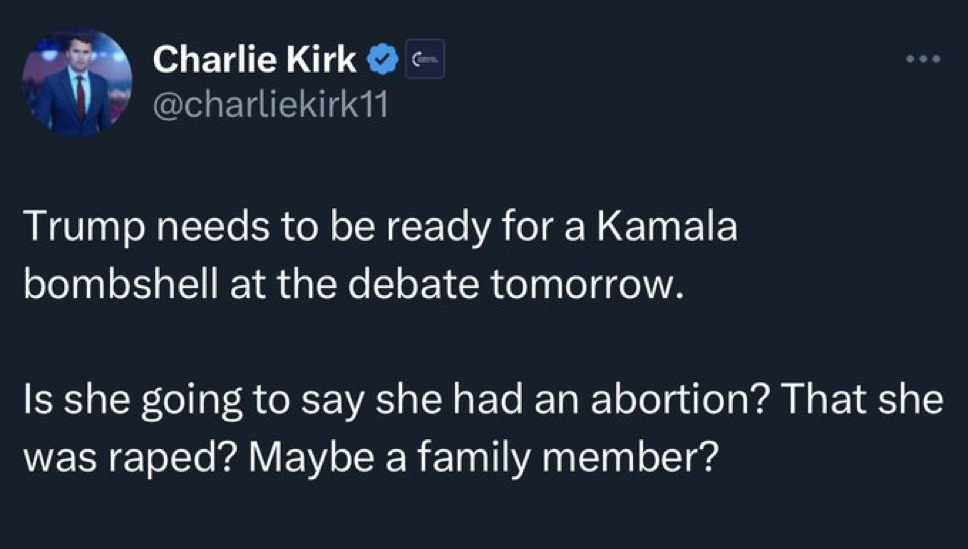
Task: Click the affiliation badge beside the checkmark
Action: [425, 61]
